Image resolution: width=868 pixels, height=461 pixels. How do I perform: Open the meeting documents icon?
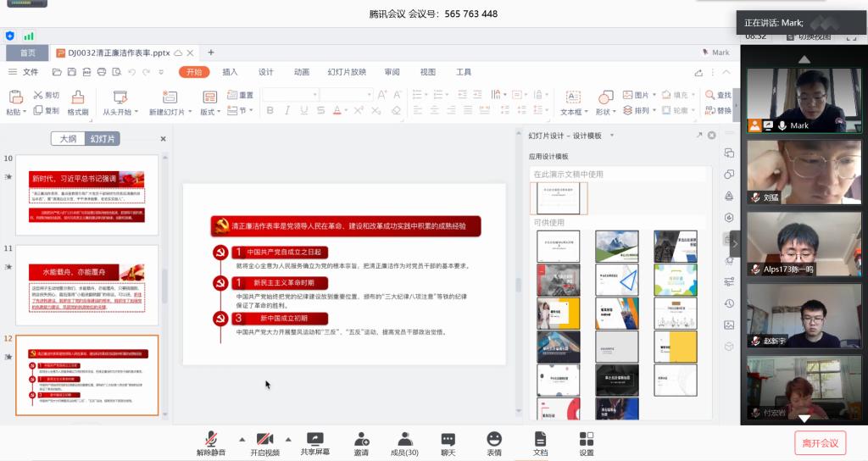(540, 439)
